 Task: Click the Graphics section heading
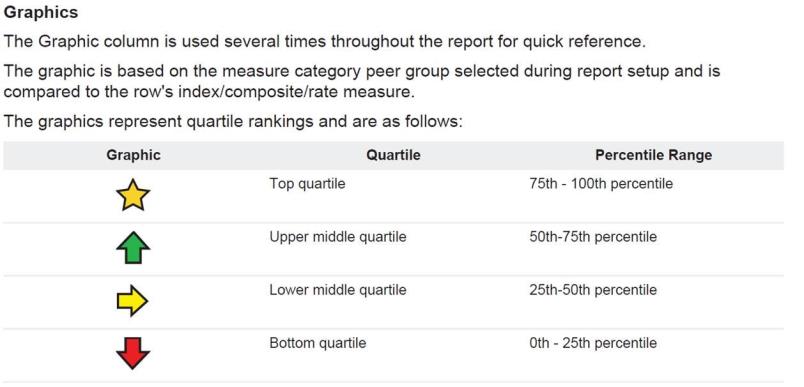(x=41, y=13)
